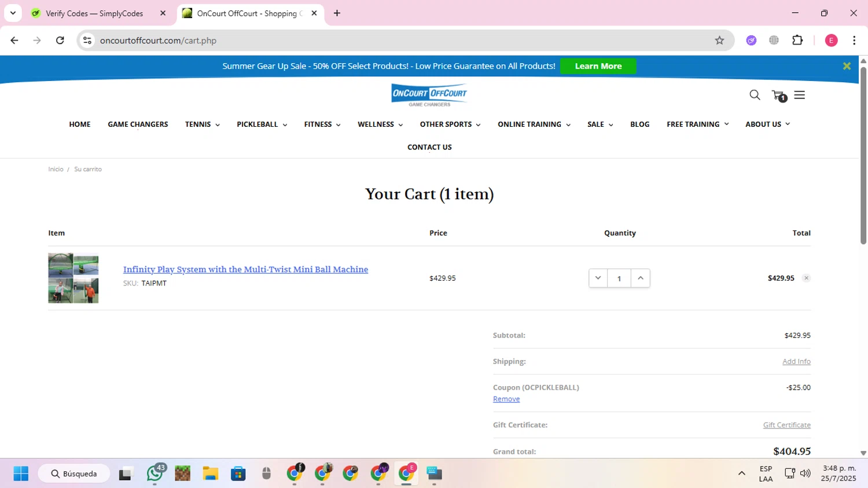
Task: Open the Chrome profile avatar E
Action: point(831,41)
